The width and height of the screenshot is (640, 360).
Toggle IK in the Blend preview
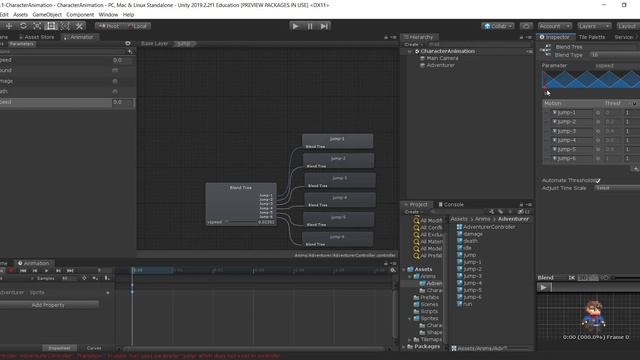tap(572, 278)
